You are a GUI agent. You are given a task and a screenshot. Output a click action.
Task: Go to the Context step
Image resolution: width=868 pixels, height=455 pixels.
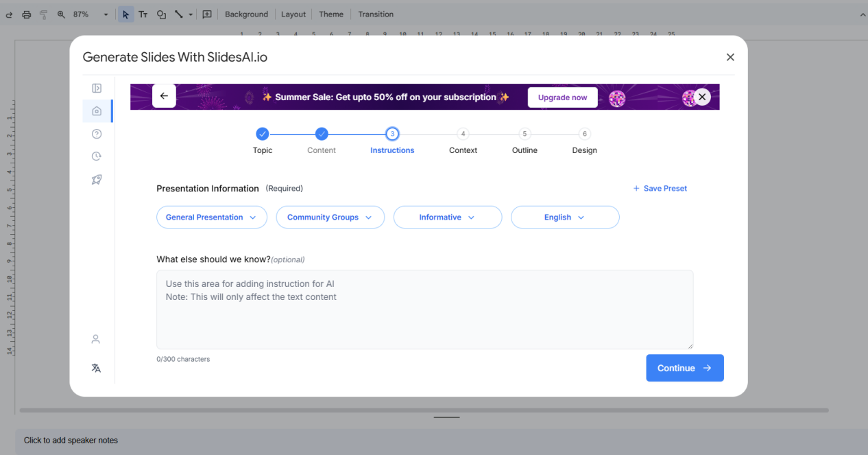pos(463,135)
